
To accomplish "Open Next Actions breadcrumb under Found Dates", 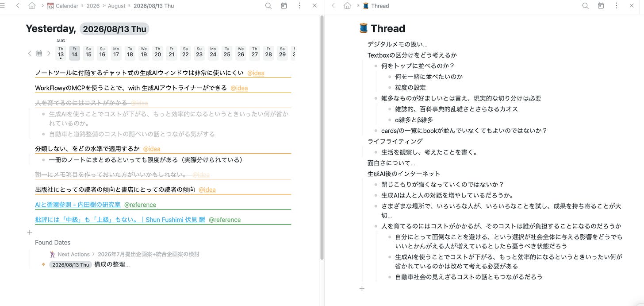I will [70, 254].
